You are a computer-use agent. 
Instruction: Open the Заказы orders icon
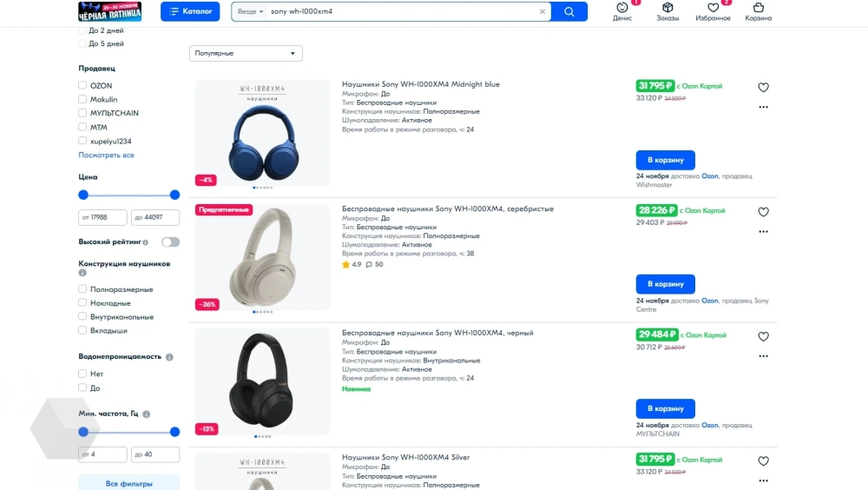click(x=667, y=11)
